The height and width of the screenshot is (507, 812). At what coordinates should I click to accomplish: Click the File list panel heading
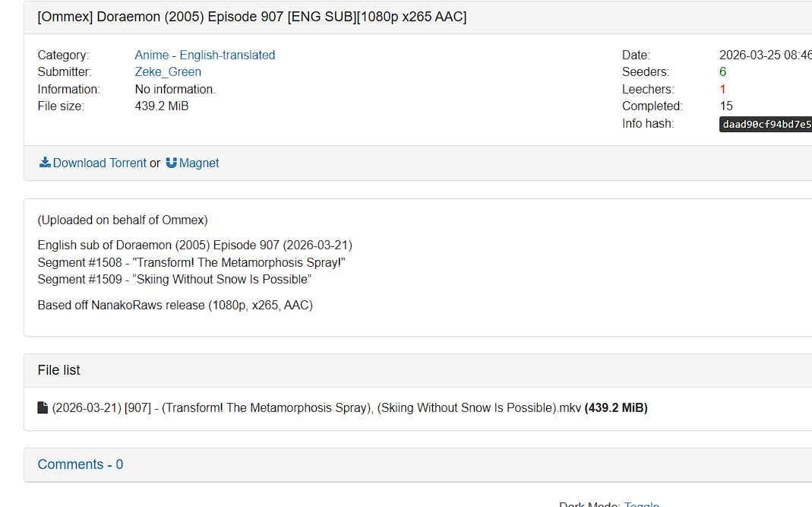click(58, 370)
